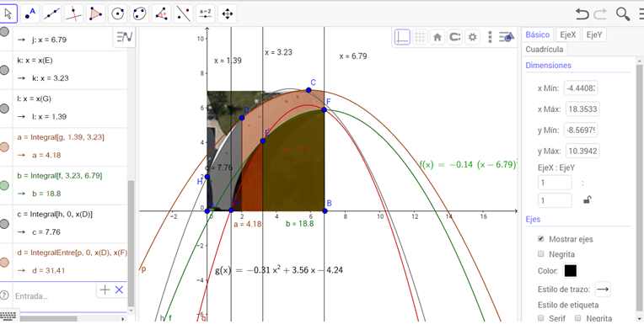Image resolution: width=644 pixels, height=335 pixels.
Task: Select the Move Graphics View tool
Action: (x=227, y=13)
